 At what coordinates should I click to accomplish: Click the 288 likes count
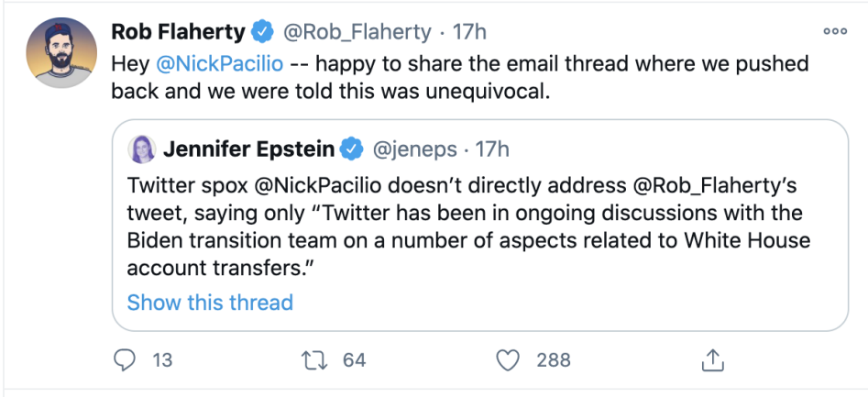(554, 360)
